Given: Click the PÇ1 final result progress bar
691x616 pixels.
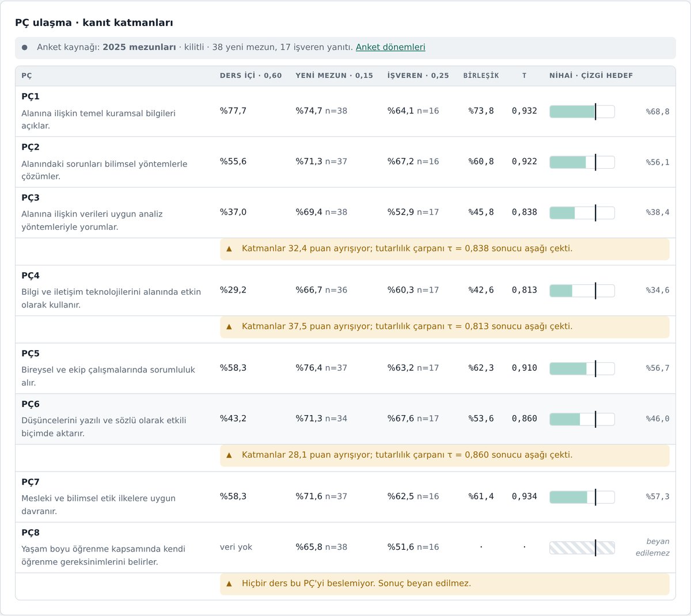Looking at the screenshot, I should click(x=582, y=112).
